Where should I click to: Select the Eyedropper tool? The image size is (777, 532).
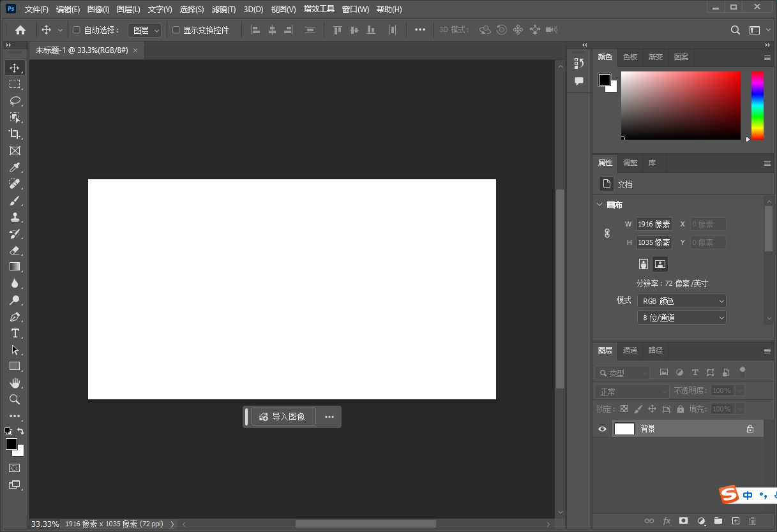point(15,167)
